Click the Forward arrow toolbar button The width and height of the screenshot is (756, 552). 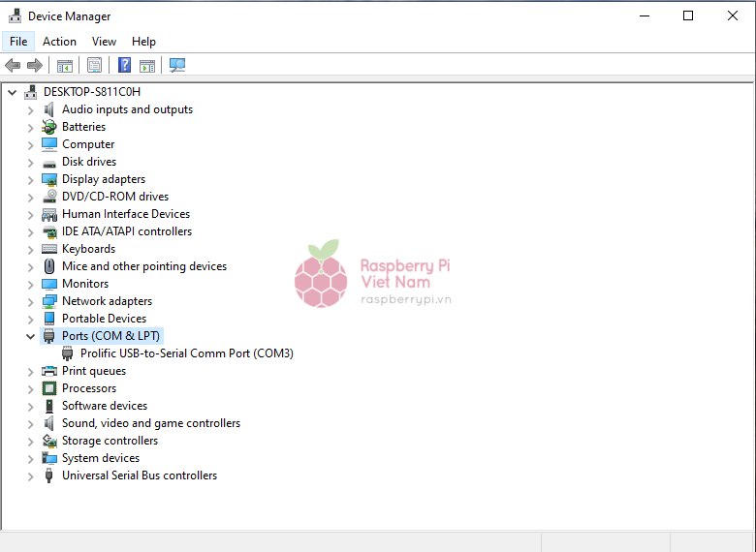35,65
